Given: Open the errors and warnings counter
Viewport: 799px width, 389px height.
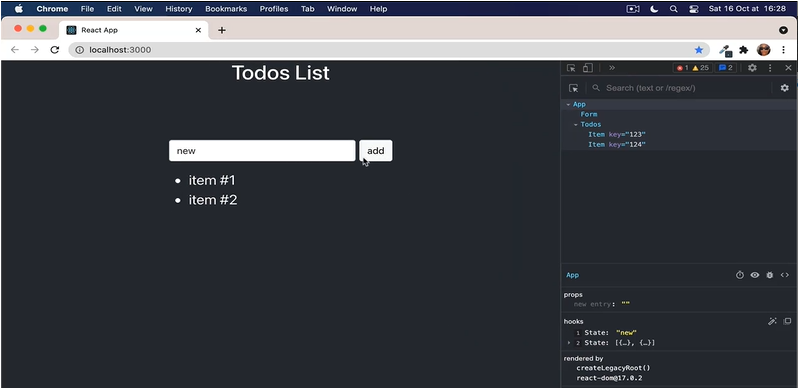Looking at the screenshot, I should (693, 68).
